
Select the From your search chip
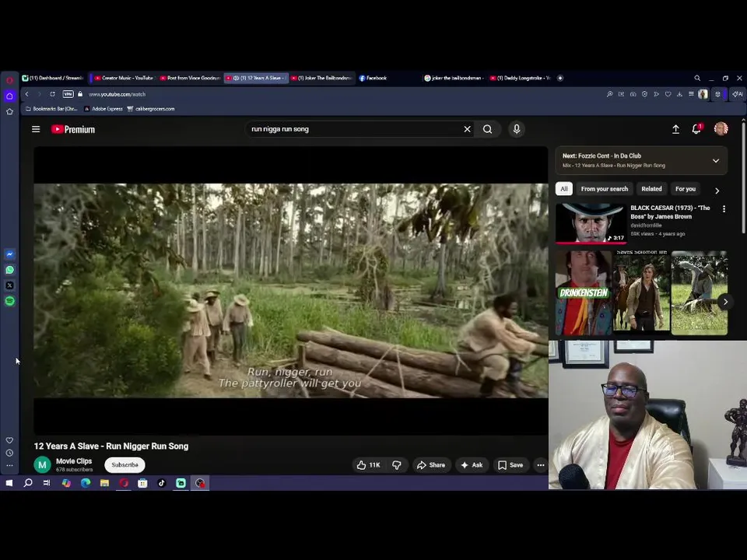point(604,188)
